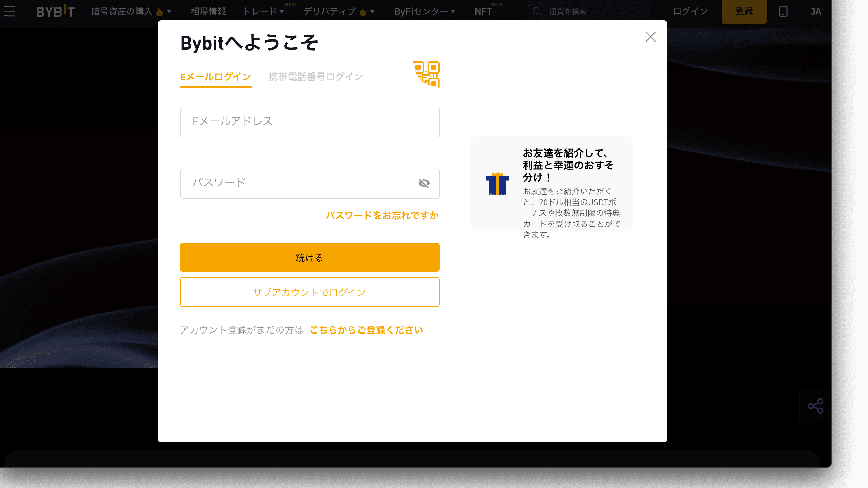Image resolution: width=868 pixels, height=488 pixels.
Task: Click the Bybit logo
Action: click(x=55, y=11)
